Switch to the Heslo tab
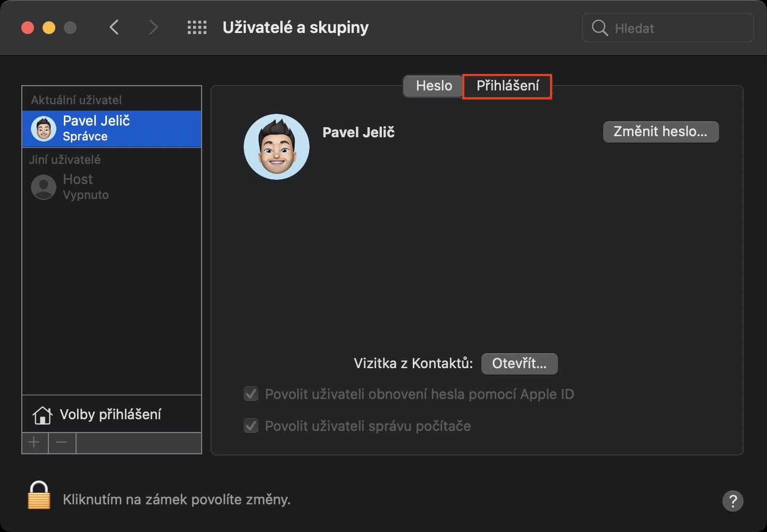The image size is (767, 532). [433, 86]
